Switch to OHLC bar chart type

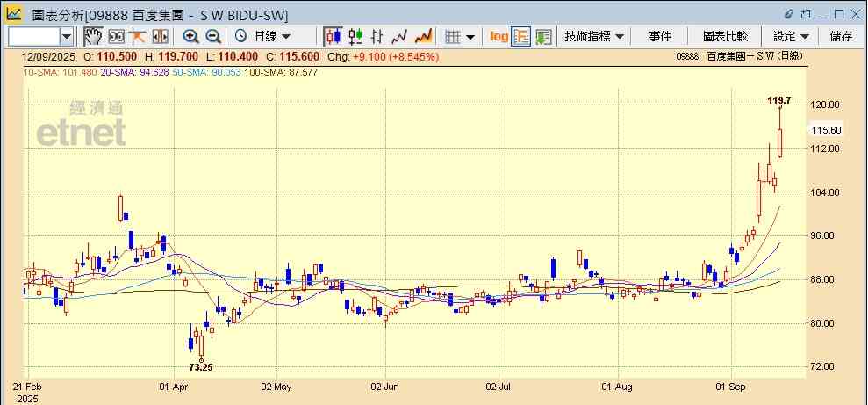pos(377,37)
